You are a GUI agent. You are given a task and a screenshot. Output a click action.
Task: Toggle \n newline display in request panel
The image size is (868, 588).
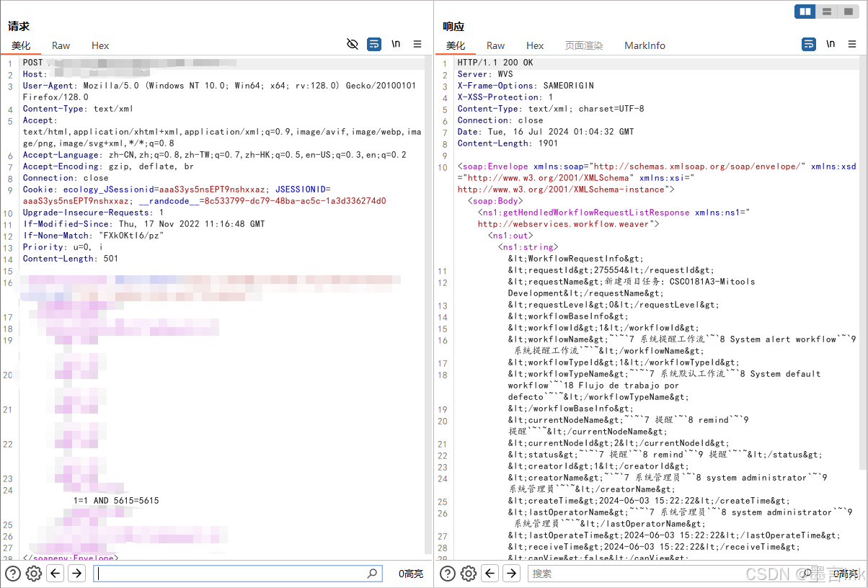pyautogui.click(x=396, y=44)
